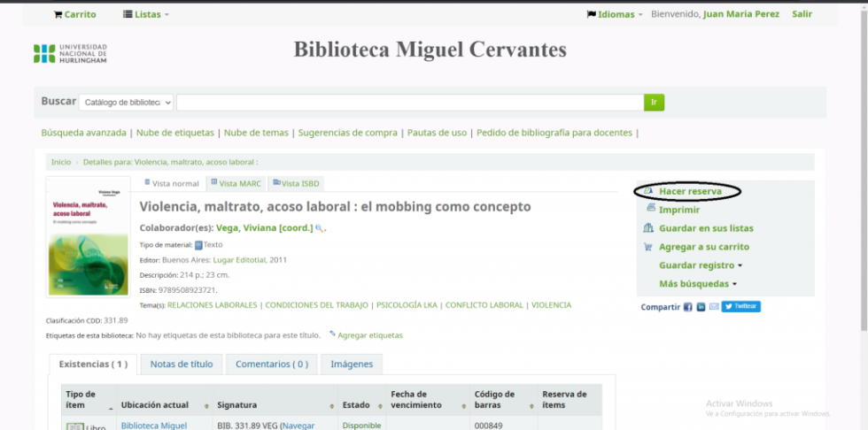This screenshot has height=430, width=868.
Task: Switch to Vista MARC tab
Action: pyautogui.click(x=236, y=183)
